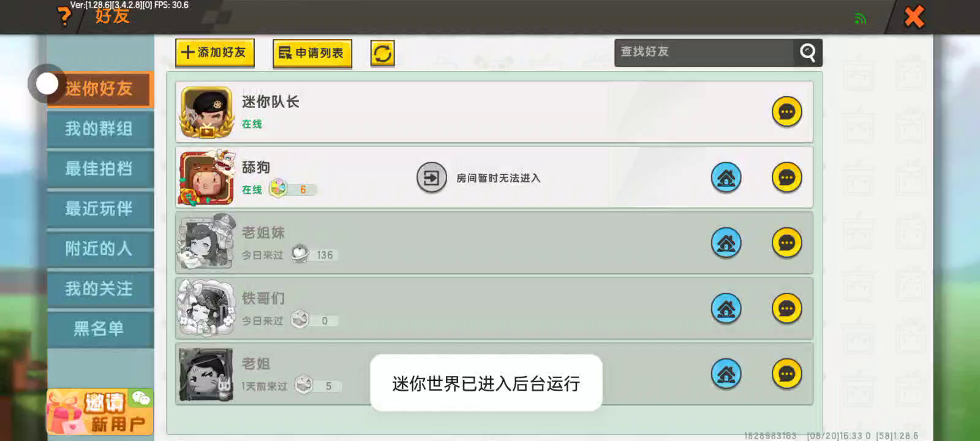Switch to 我的群组 tab
The height and width of the screenshot is (441, 980).
pyautogui.click(x=100, y=129)
